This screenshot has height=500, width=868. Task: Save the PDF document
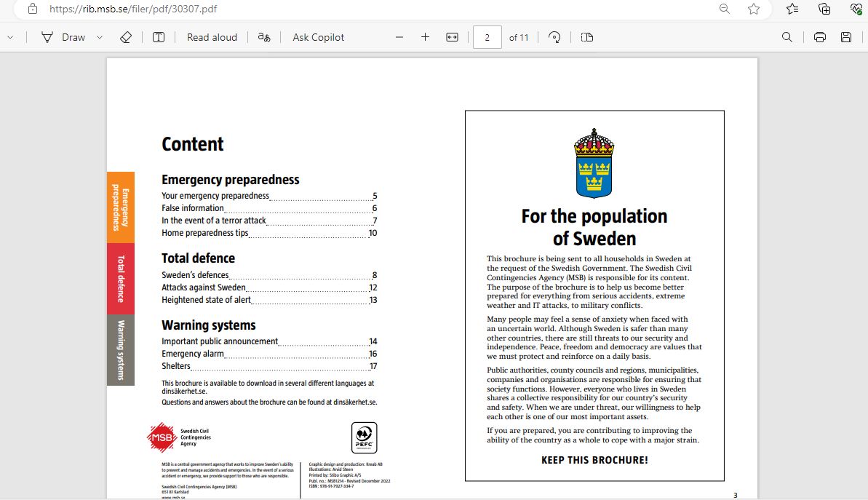pyautogui.click(x=846, y=37)
